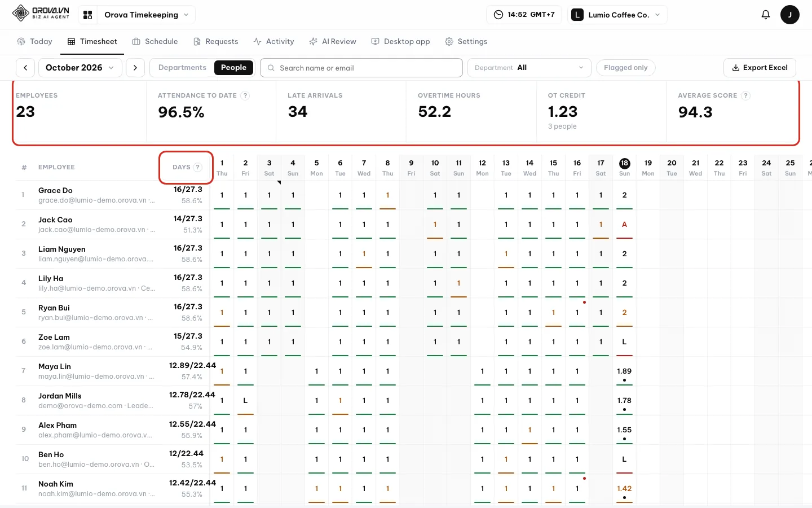Click Alex Pham's 1.55 cell
The image size is (812, 508).
point(624,430)
